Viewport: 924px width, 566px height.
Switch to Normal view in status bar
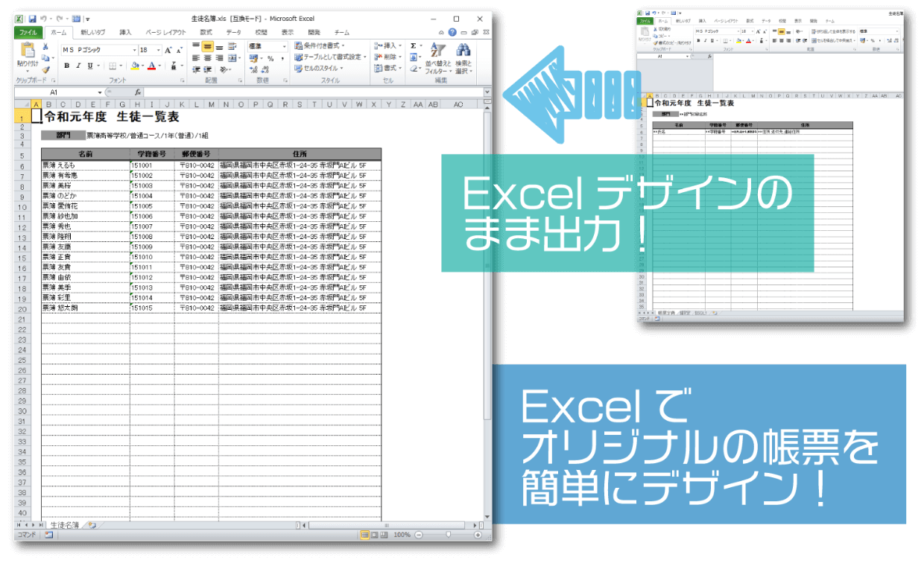point(365,535)
